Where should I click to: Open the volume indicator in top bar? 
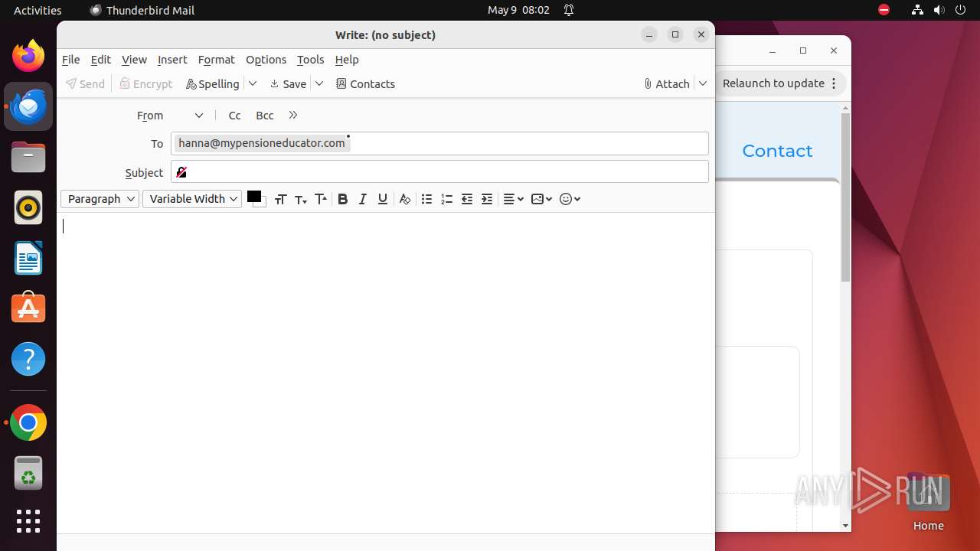pos(939,10)
